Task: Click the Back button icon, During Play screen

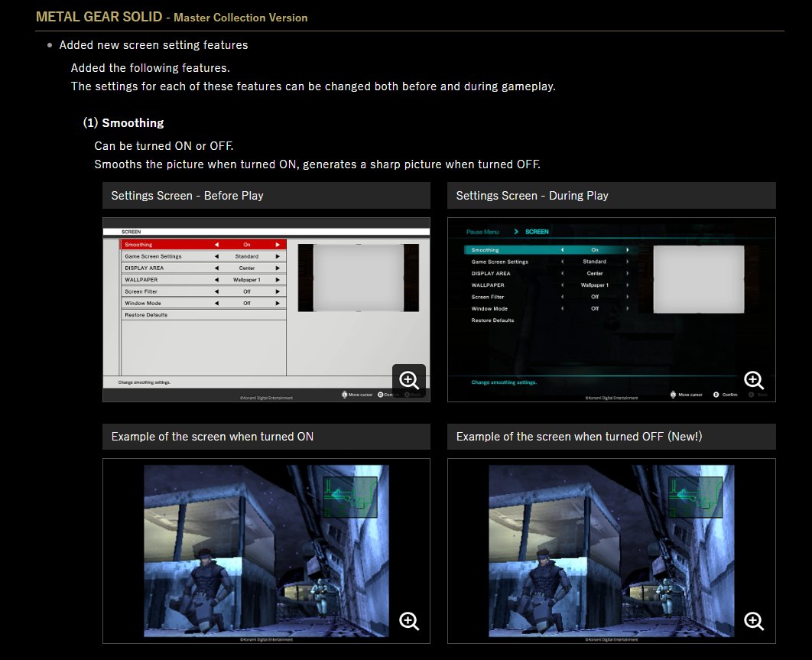Action: [x=751, y=395]
